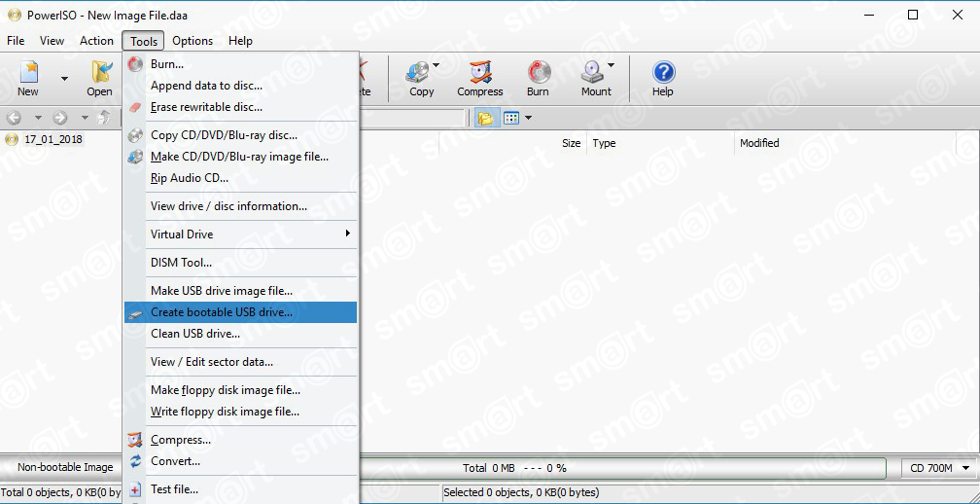This screenshot has height=504, width=980.
Task: Open the Options menu
Action: click(x=192, y=41)
